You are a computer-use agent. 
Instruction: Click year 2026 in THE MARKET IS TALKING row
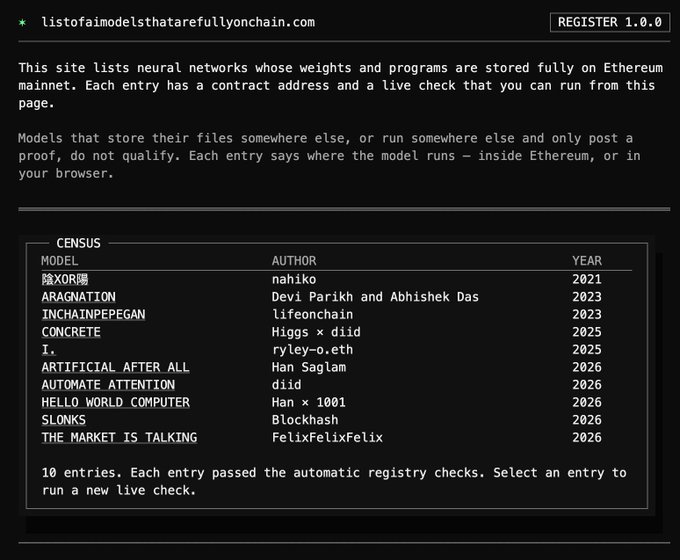(x=587, y=437)
